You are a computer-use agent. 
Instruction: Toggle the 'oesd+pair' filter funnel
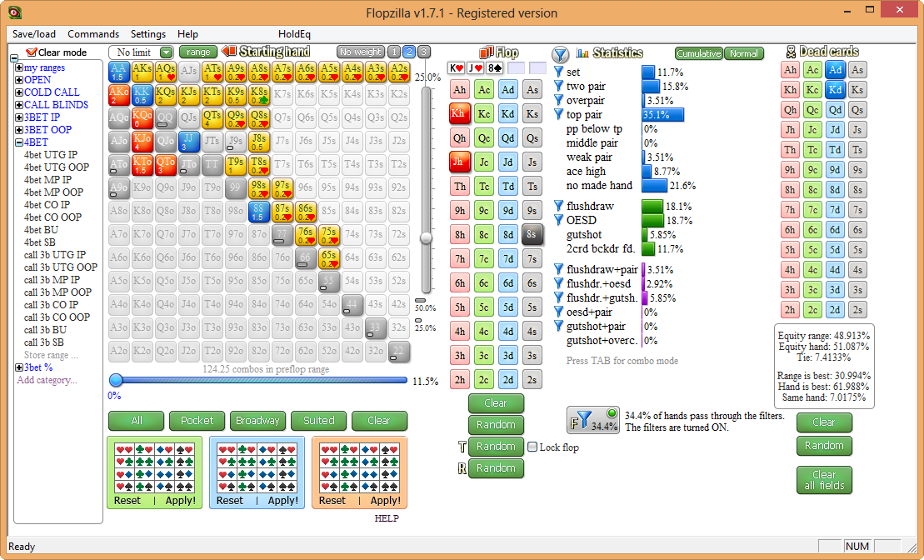(x=558, y=312)
